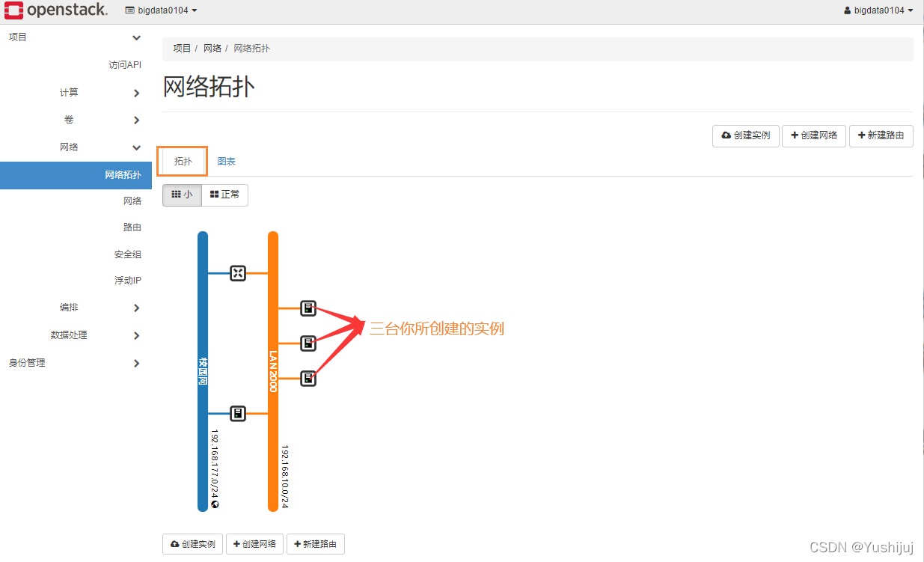Screen dimensions: 924x562
Task: Open the 网络 breadcrumb link
Action: point(212,48)
